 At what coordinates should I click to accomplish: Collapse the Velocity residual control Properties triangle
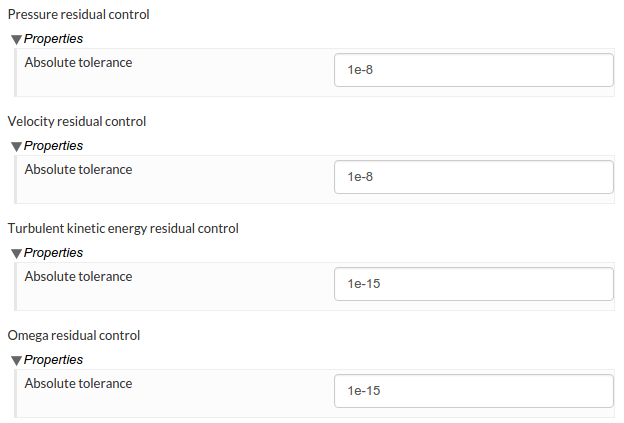coord(16,146)
